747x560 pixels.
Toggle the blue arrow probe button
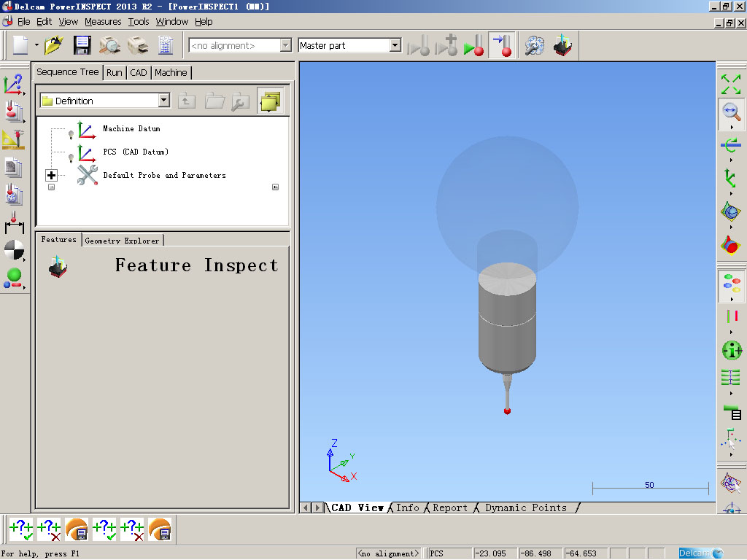(502, 46)
